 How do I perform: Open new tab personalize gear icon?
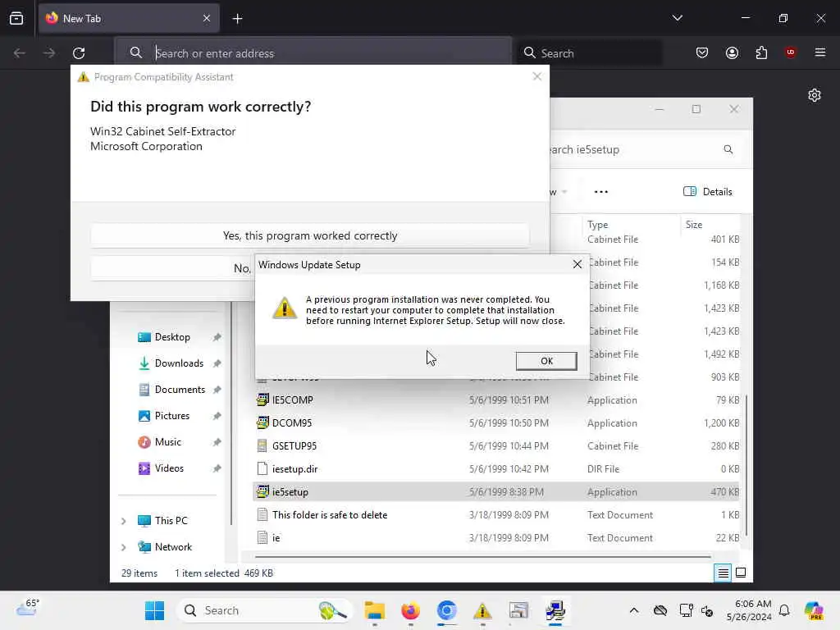coord(815,95)
